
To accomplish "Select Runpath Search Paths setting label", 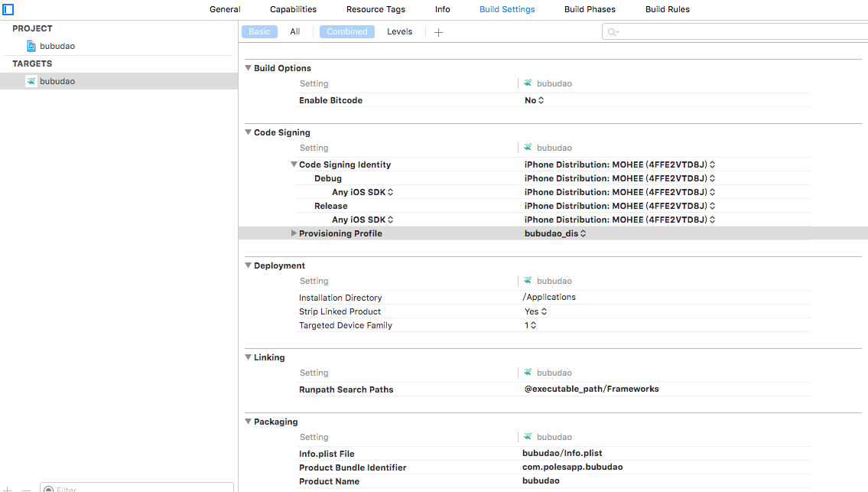I will pos(346,389).
